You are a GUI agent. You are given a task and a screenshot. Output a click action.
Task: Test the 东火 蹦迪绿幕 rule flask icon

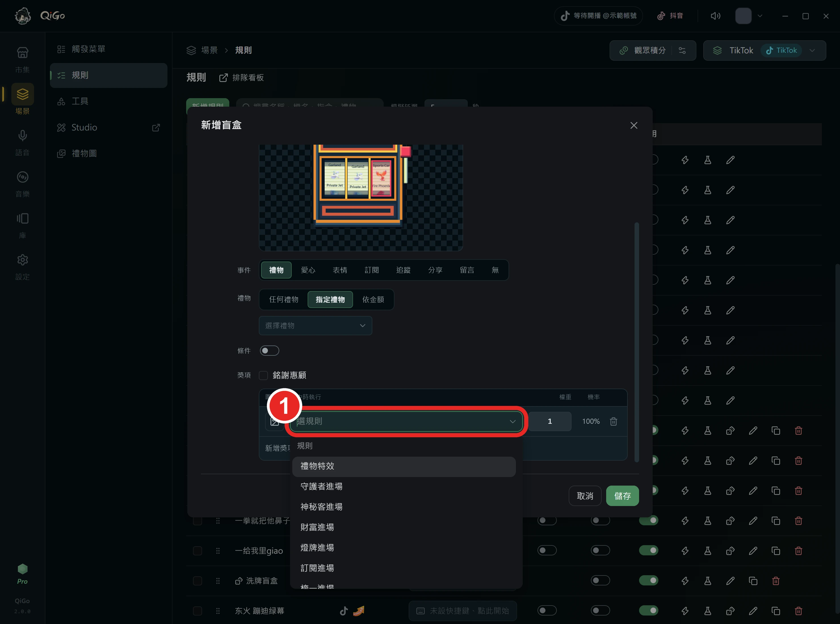(x=707, y=611)
